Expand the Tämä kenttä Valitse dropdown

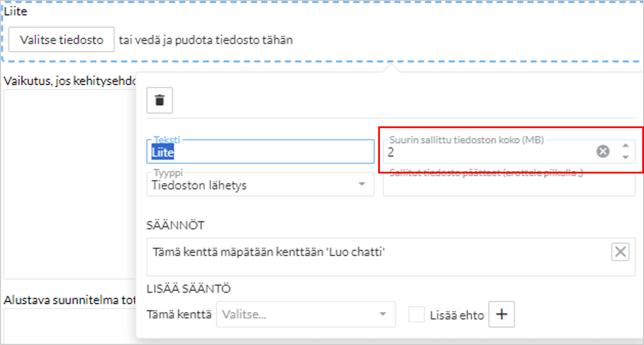(x=306, y=314)
